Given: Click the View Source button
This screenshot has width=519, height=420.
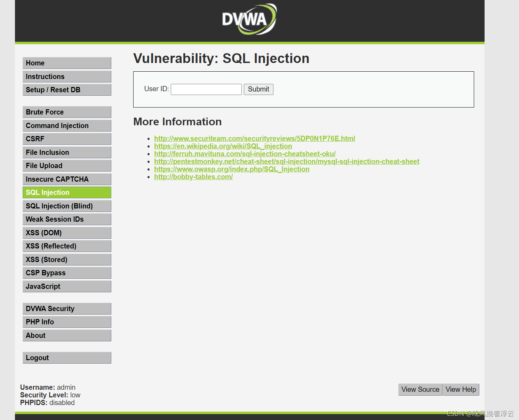Looking at the screenshot, I should click(x=420, y=389).
